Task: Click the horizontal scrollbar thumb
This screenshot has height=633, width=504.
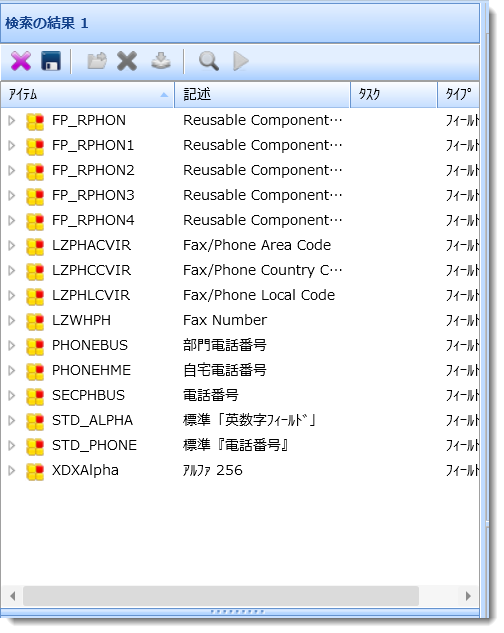Action: [221, 596]
